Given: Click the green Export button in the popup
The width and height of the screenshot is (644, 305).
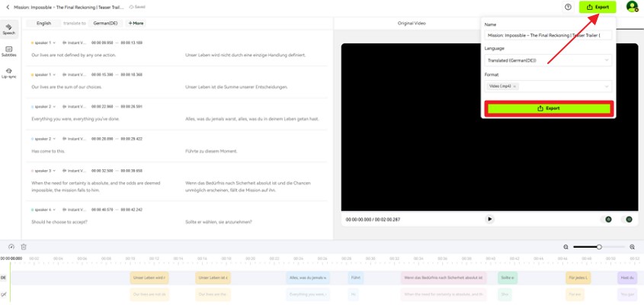Looking at the screenshot, I should [549, 108].
